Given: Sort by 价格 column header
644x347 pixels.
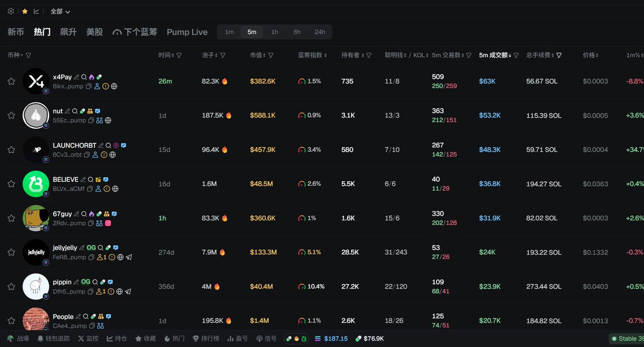Looking at the screenshot, I should click(x=590, y=55).
